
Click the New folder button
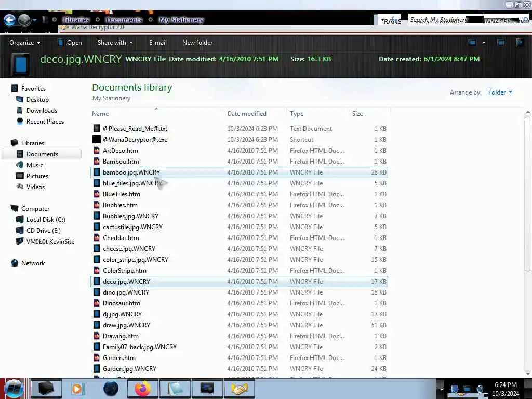click(197, 43)
